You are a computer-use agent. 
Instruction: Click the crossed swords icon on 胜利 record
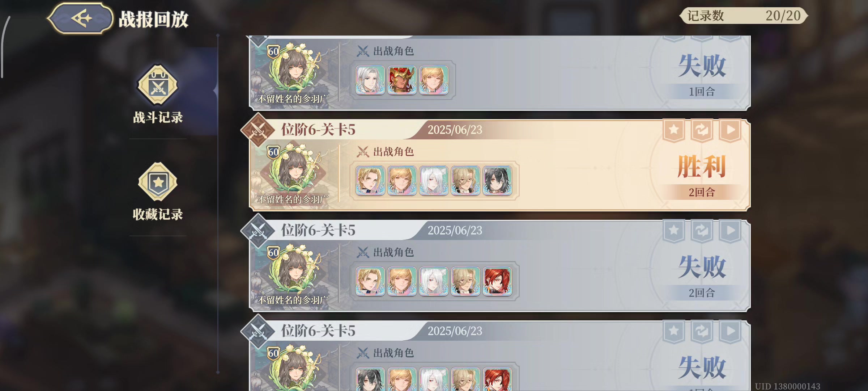[258, 130]
